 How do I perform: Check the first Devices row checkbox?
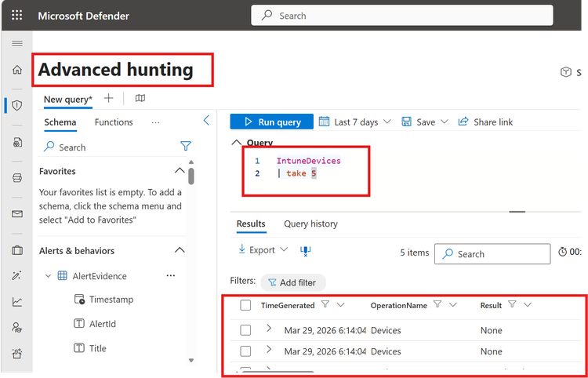pyautogui.click(x=245, y=330)
